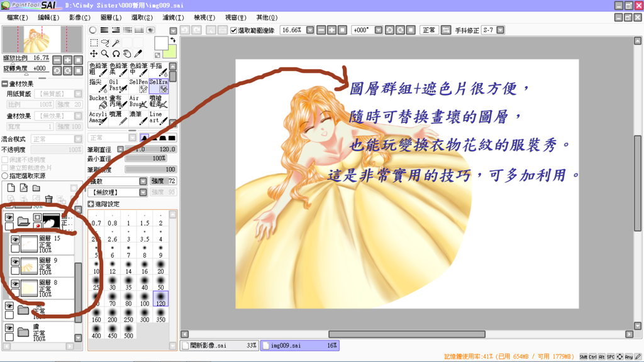Delete the selected layer with trash icon
The height and width of the screenshot is (362, 644).
tap(49, 199)
